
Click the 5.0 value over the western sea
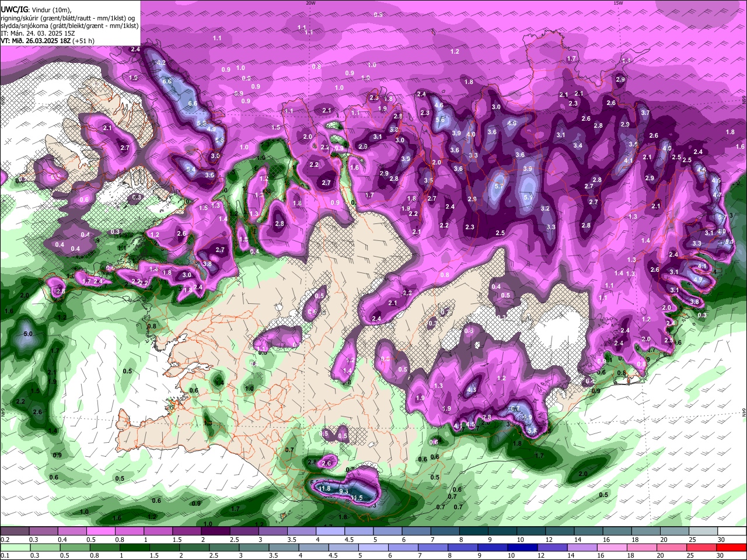(27, 334)
